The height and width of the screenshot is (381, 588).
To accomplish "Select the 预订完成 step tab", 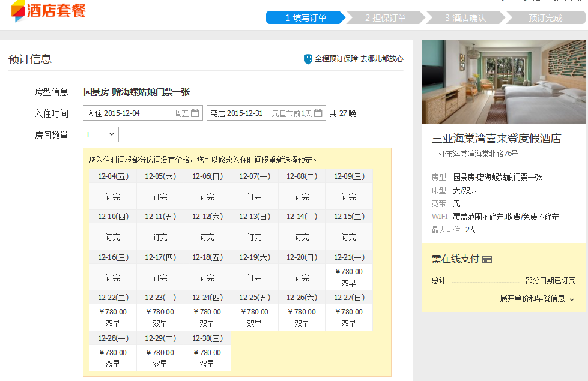I will click(x=545, y=17).
